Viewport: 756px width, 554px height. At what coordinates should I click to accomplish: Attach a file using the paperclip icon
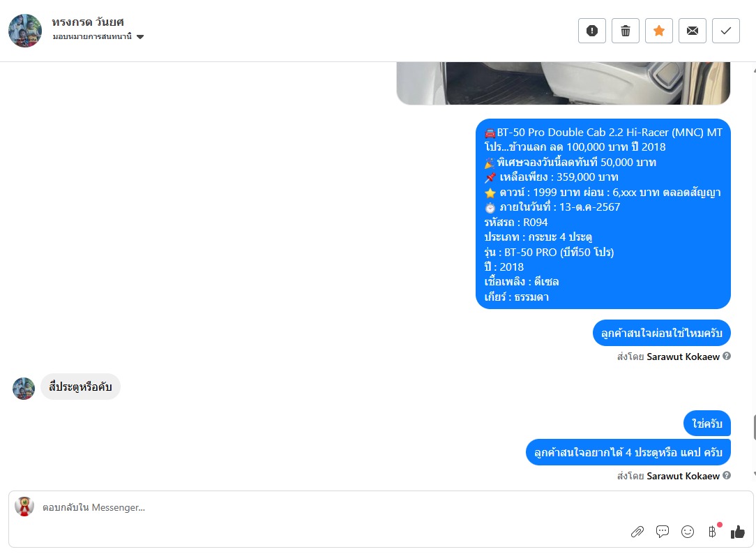point(637,532)
